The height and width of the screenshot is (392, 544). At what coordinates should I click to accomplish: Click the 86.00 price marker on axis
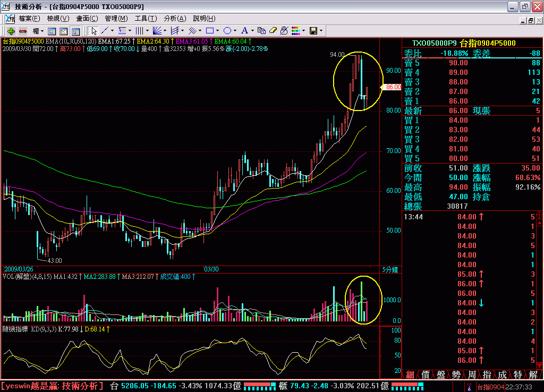pos(392,87)
